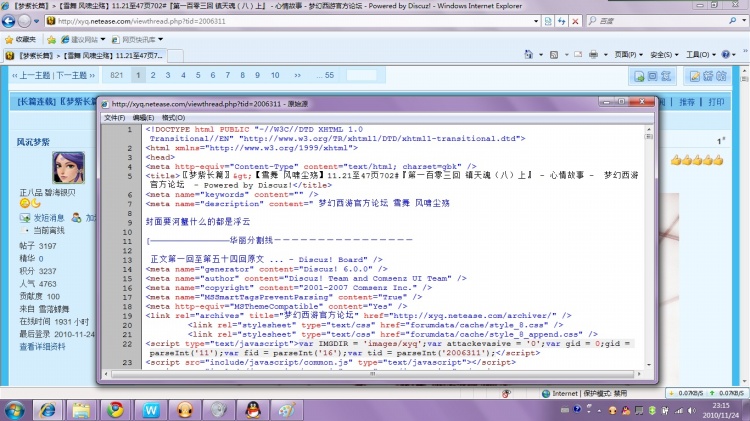Open the 安全(S) safety menu
Screen dimensions: 750x421
pos(664,55)
